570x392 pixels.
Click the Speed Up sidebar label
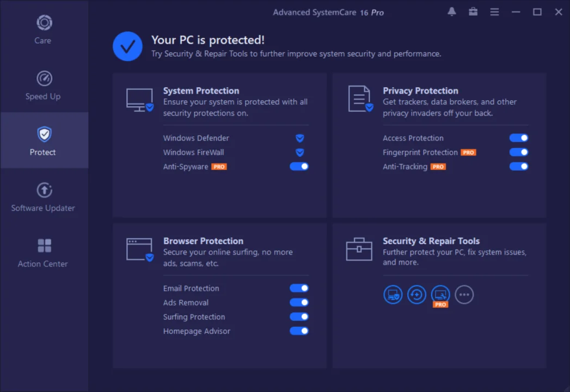43,96
